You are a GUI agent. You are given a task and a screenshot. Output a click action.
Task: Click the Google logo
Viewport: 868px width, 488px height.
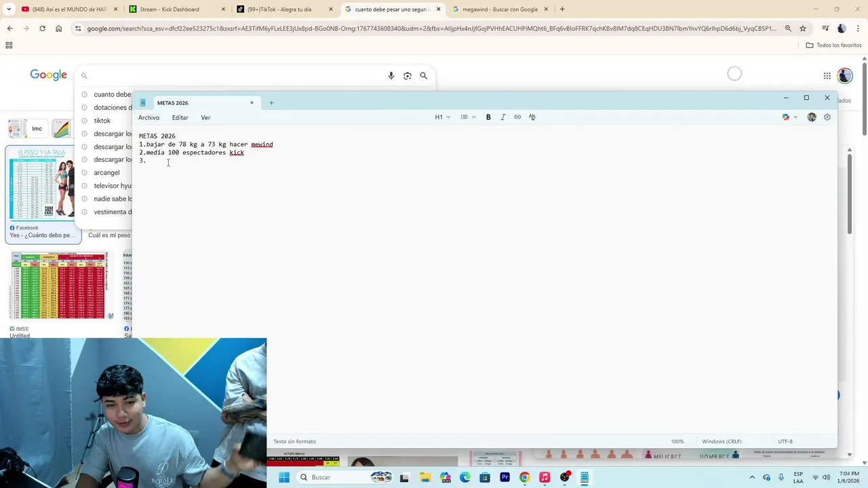48,75
